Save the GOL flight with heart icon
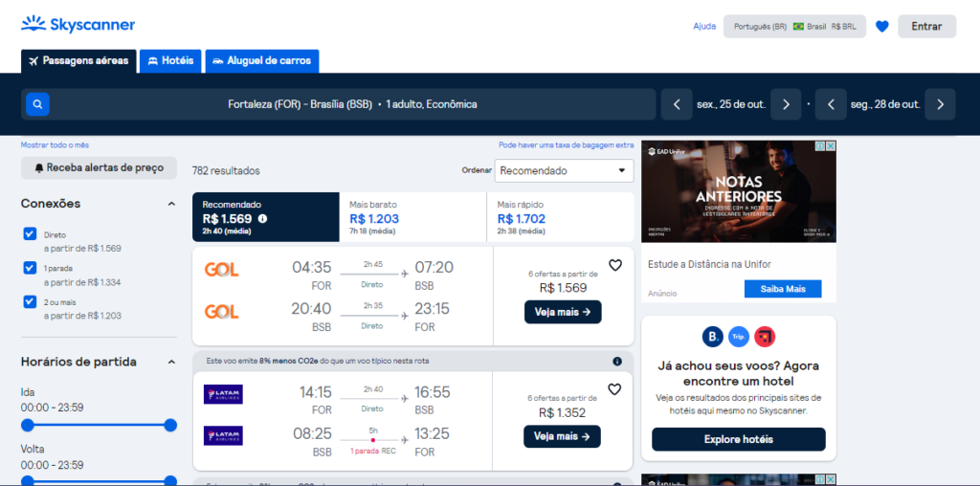Screen dimensions: 980x486 coord(615,265)
